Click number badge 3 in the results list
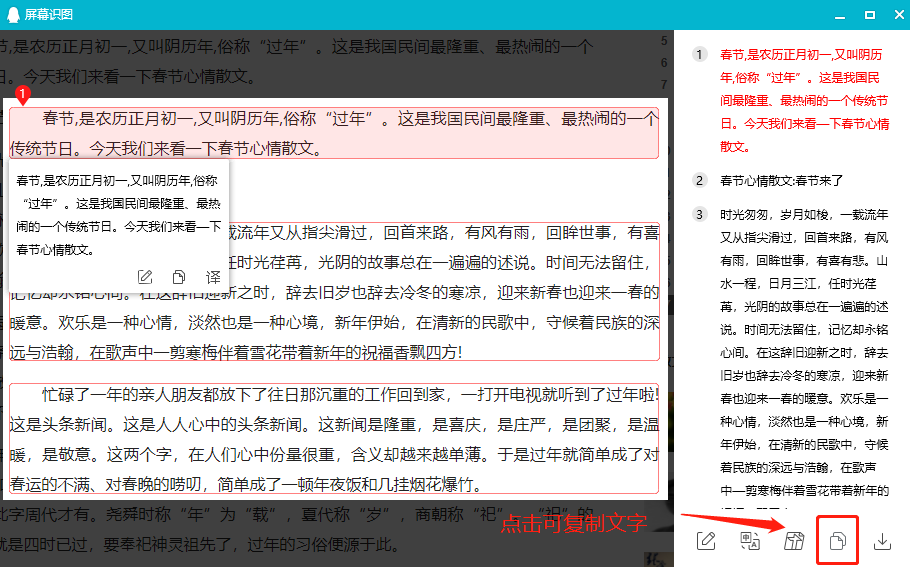Screen dimensions: 910x567 coord(699,215)
